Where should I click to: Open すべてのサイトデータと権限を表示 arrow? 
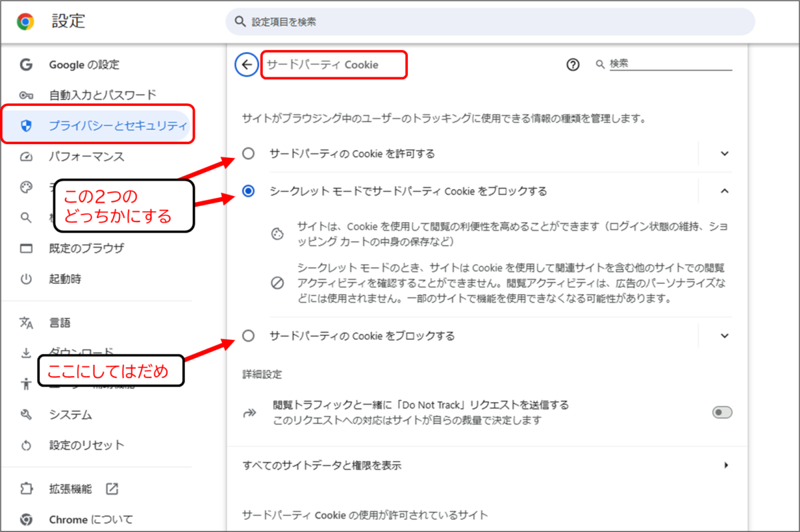coord(726,465)
